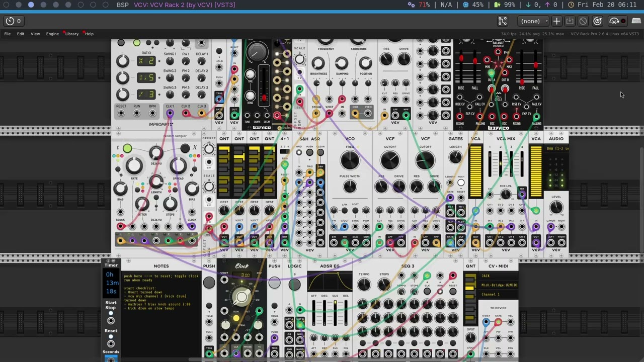Click the second VCF CUTOFF knob
Viewport: 644px width, 362px height.
(425, 161)
